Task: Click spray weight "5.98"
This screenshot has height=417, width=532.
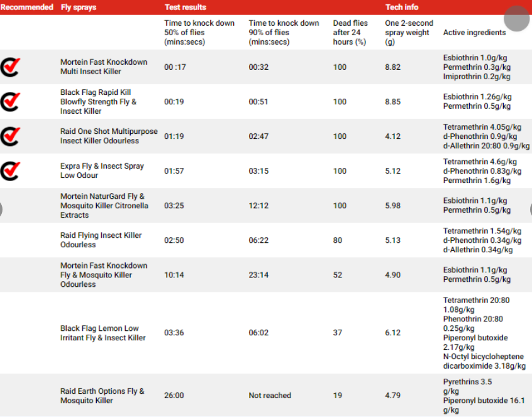Action: pos(393,205)
